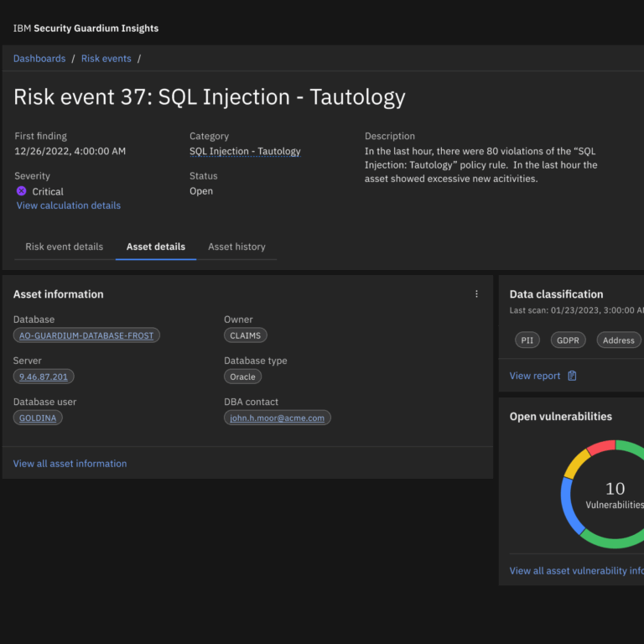Click the red segment of vulnerabilities donut
This screenshot has height=644, width=644.
[x=601, y=447]
